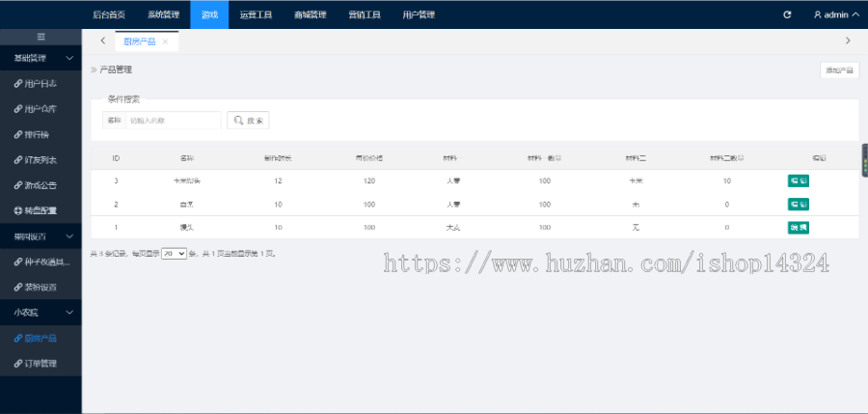Viewport: 868px width, 414px height.
Task: Open 运营工具 in top navigation
Action: click(257, 15)
